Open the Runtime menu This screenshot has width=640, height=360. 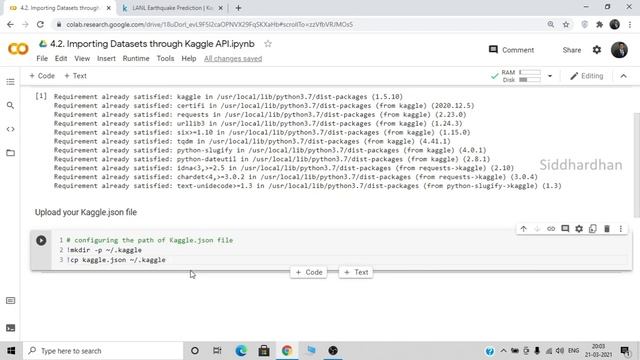[136, 58]
